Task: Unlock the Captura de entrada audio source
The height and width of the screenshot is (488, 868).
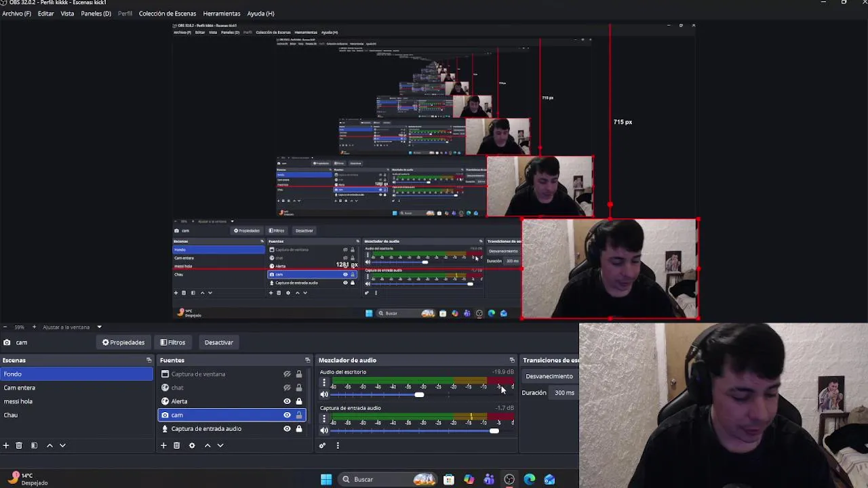Action: coord(298,428)
